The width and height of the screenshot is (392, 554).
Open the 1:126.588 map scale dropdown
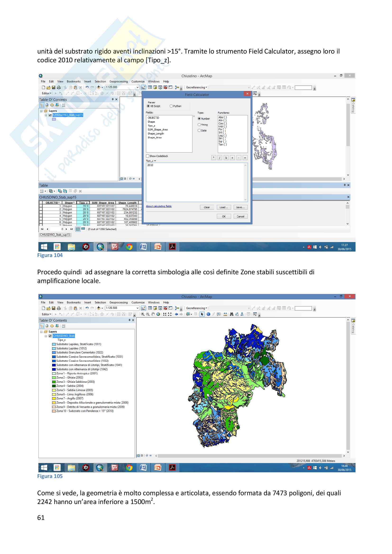point(138,308)
